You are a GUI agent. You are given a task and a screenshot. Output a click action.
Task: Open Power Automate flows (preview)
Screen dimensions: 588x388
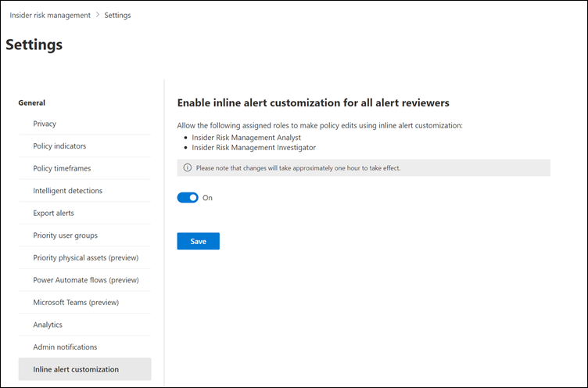pos(85,279)
